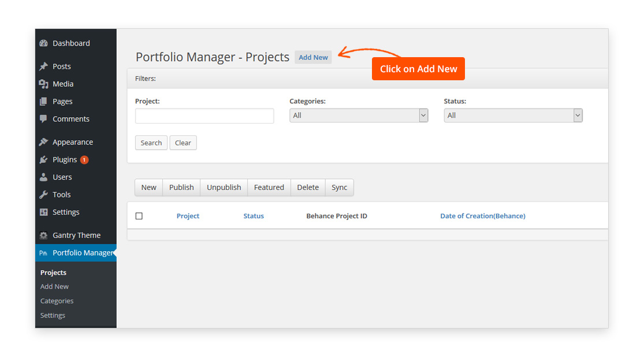Screen dimensions: 644x358
Task: Open Add New submenu in sidebar
Action: (x=54, y=286)
